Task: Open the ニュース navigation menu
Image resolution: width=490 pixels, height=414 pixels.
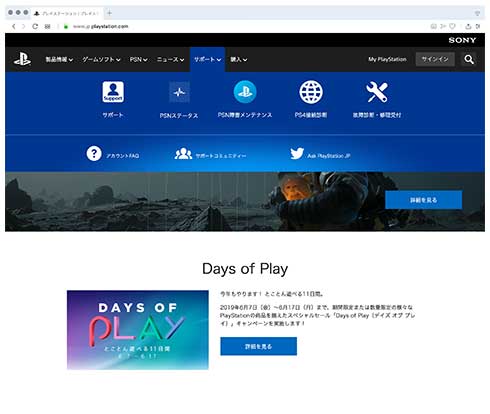Action: pos(170,59)
